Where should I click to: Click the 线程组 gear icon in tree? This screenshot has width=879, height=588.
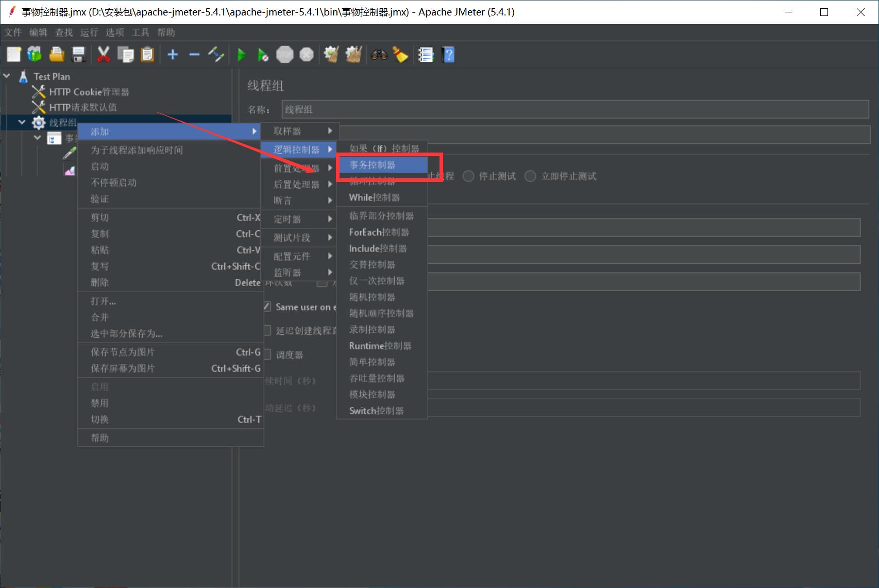coord(39,123)
